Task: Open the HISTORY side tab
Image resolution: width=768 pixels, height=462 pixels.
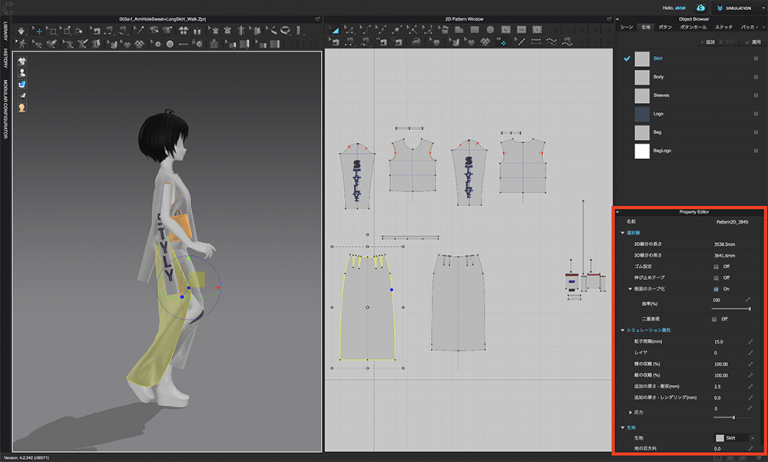Action: [5, 58]
